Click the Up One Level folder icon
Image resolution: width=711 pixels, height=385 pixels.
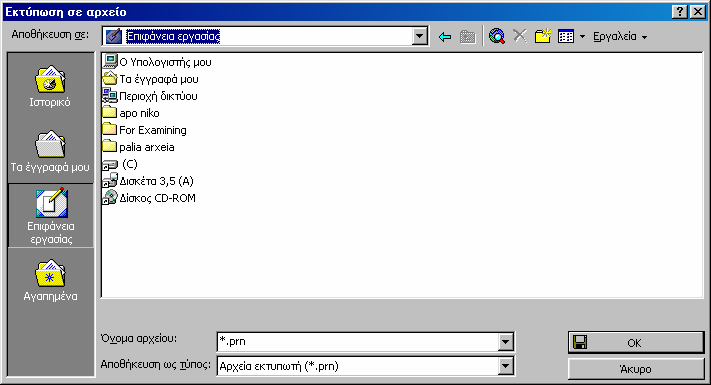tap(467, 37)
